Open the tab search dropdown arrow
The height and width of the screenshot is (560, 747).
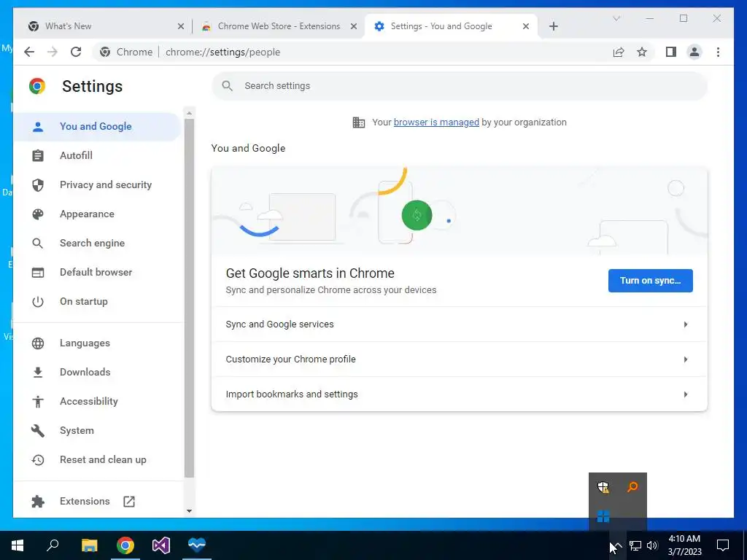click(616, 18)
